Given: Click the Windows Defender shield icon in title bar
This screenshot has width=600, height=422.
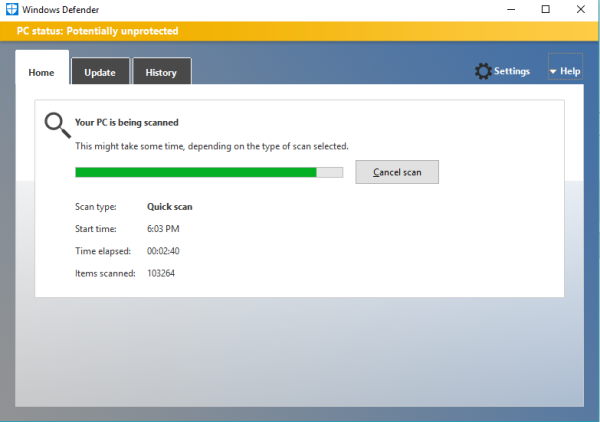Looking at the screenshot, I should point(12,10).
